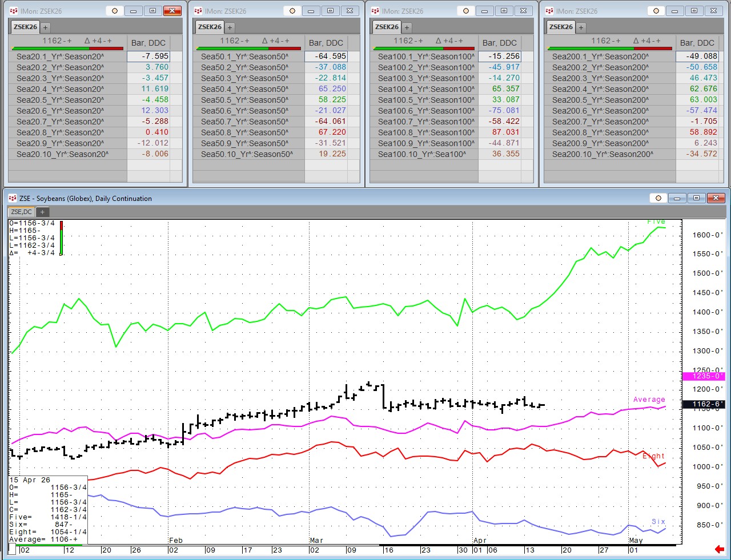Click the magenta 1235-0 price marker
The image size is (731, 560).
point(704,376)
